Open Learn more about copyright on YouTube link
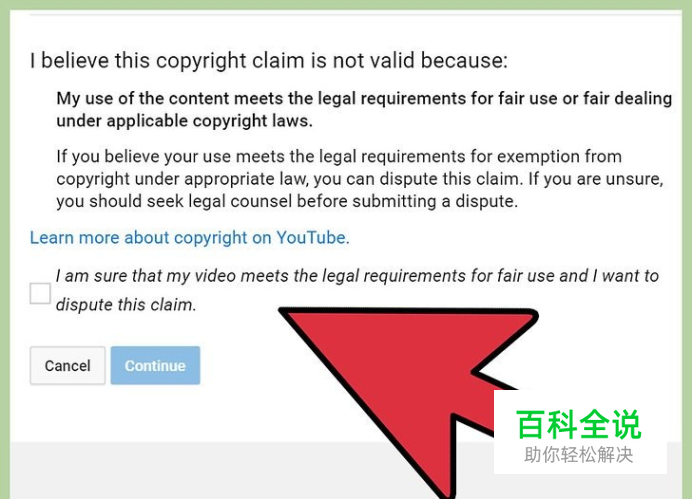Viewport: 692px width, 499px height. 190,237
